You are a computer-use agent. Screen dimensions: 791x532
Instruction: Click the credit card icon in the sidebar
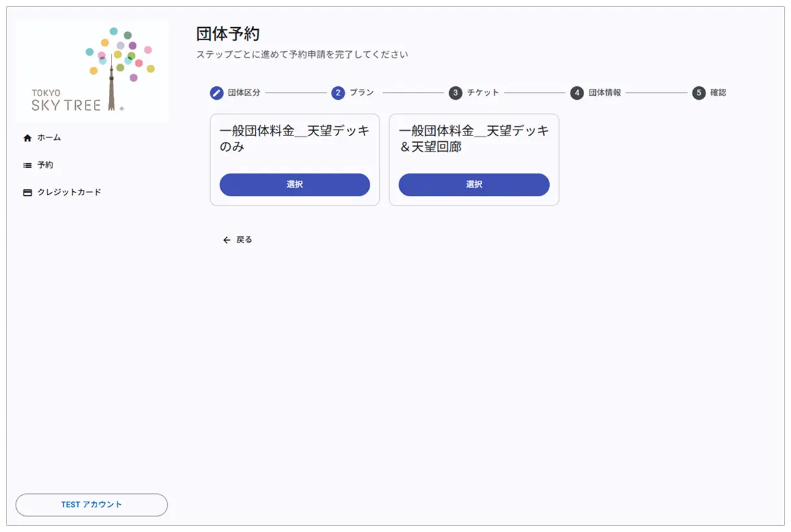(x=27, y=192)
